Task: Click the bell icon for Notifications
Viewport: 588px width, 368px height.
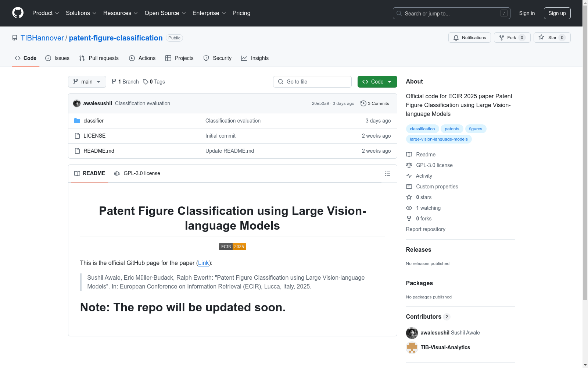Action: tap(456, 38)
